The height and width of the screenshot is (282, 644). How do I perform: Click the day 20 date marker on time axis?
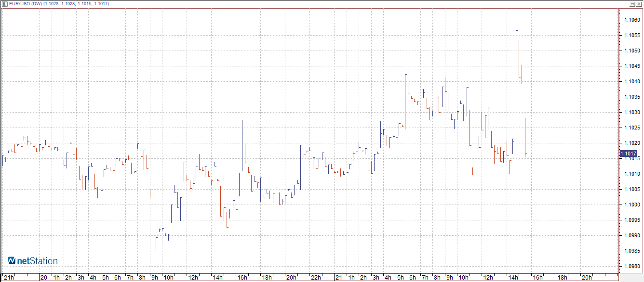click(x=44, y=278)
